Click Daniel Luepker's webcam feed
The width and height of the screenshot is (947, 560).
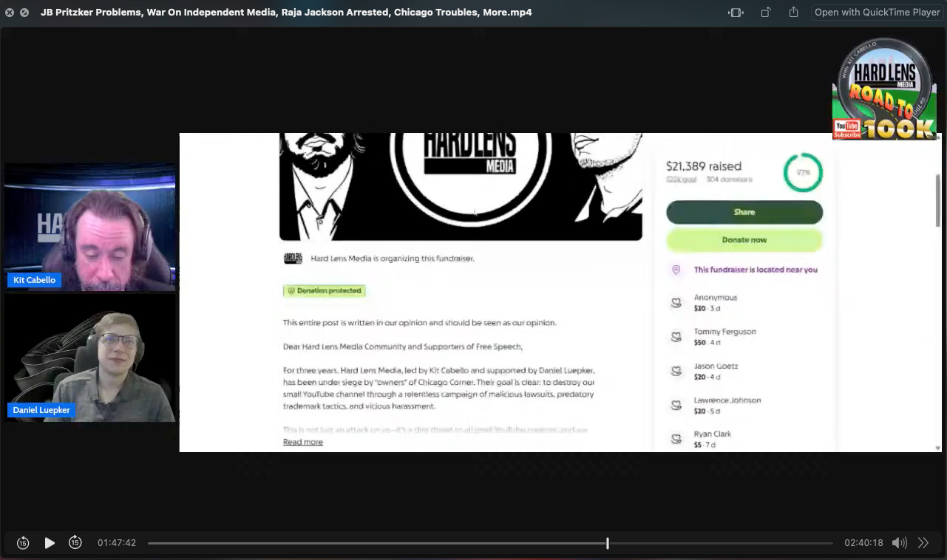89,358
